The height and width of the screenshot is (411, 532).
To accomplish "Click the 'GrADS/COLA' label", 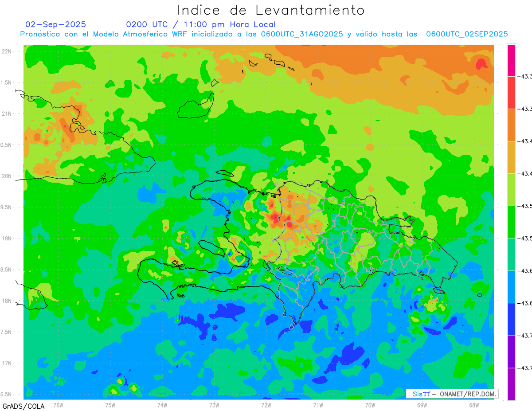I will tap(23, 406).
